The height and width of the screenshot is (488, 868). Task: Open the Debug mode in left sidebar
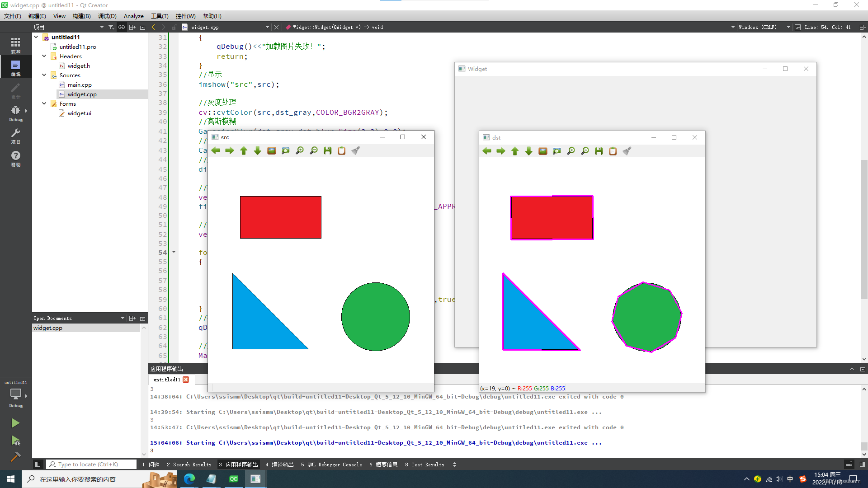pyautogui.click(x=15, y=113)
